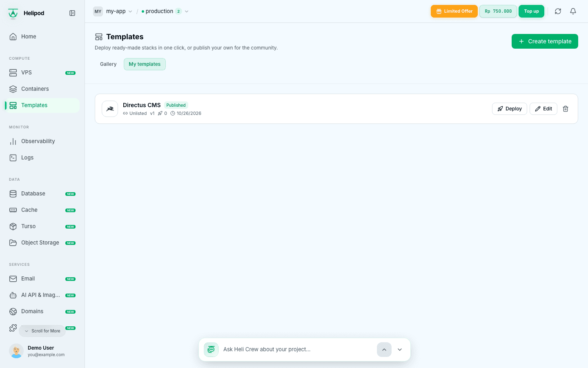Click Rp 750.000 balance badge
This screenshot has height=368, width=588.
tap(498, 11)
